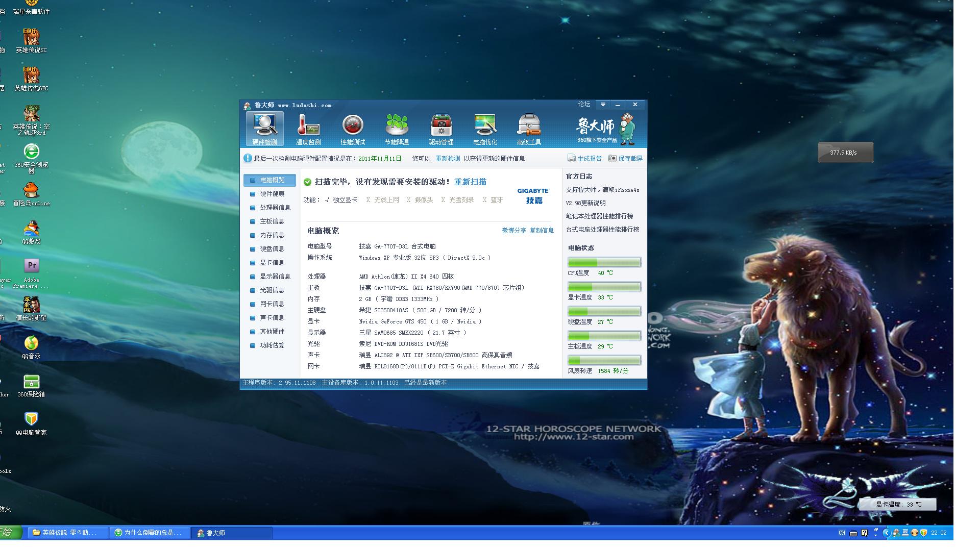The height and width of the screenshot is (551, 980).
Task: Select 电脑概览 in sidebar
Action: (x=269, y=180)
